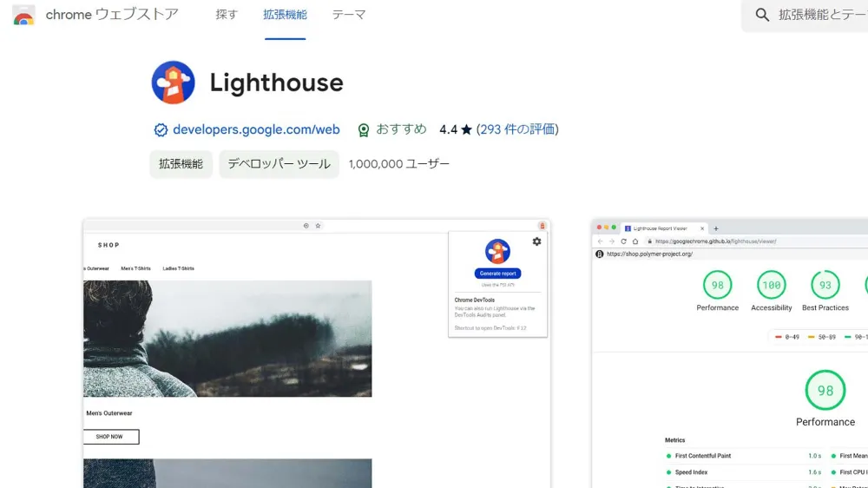Open the first shop page screenshot
Viewport: 868px width, 488px height.
(x=317, y=353)
